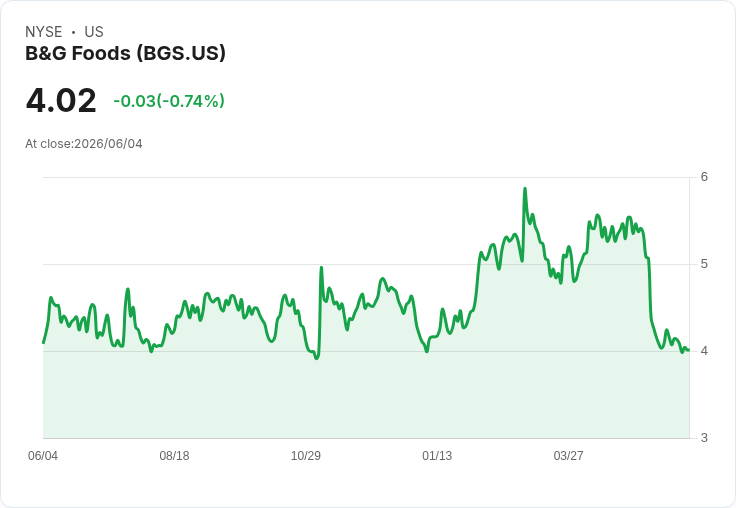Click the 5 y-axis price label

(x=704, y=264)
